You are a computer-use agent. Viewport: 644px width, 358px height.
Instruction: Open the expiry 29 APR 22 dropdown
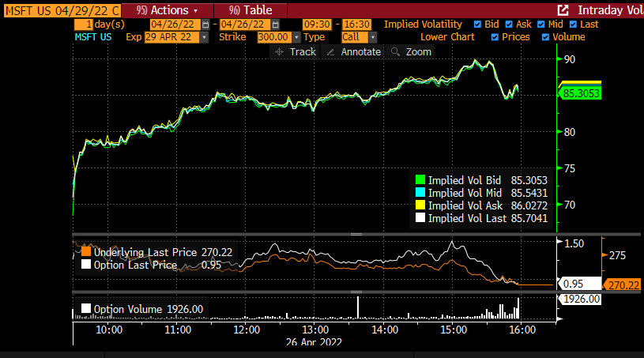pyautogui.click(x=204, y=37)
